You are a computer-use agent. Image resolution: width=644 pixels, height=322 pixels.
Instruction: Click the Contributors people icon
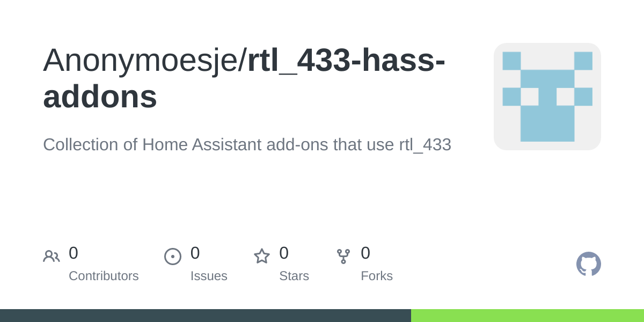pyautogui.click(x=52, y=257)
